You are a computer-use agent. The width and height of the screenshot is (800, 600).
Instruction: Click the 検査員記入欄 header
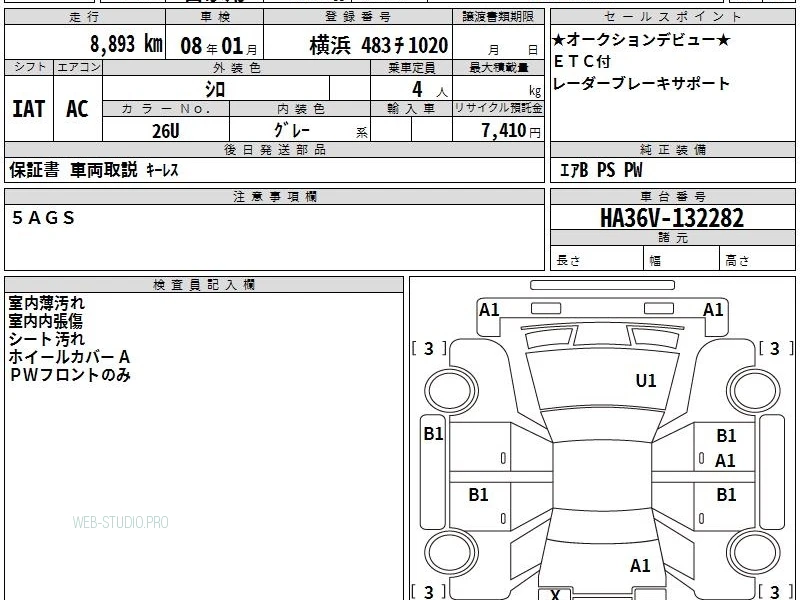[x=204, y=285]
